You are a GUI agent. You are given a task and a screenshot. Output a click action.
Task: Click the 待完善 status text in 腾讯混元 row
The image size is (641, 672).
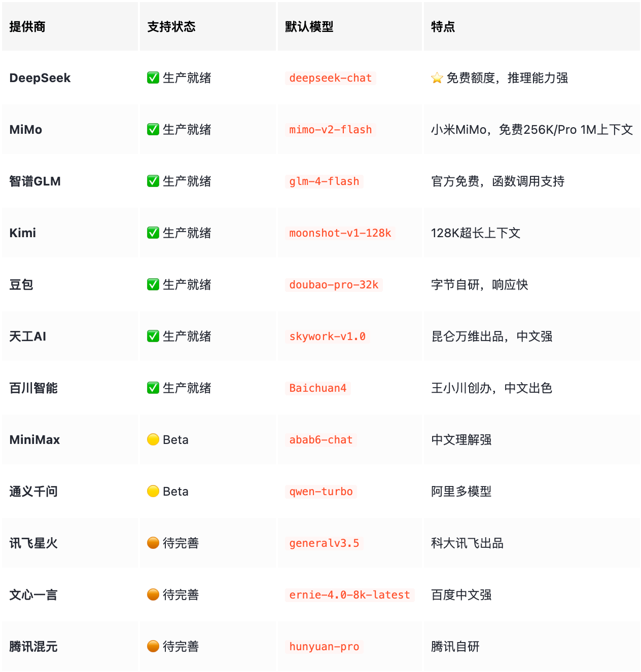point(181,646)
